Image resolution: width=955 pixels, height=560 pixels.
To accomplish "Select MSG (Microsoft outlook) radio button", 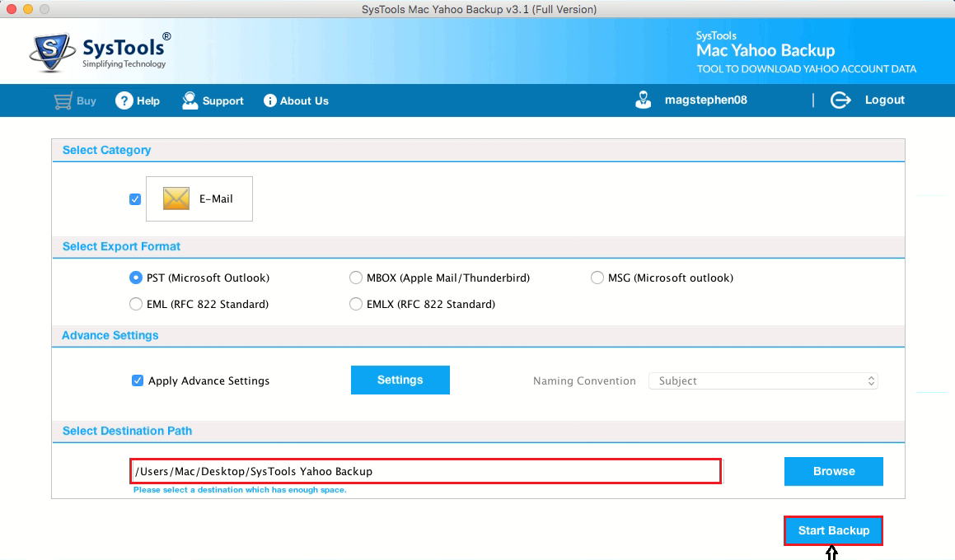I will click(597, 278).
